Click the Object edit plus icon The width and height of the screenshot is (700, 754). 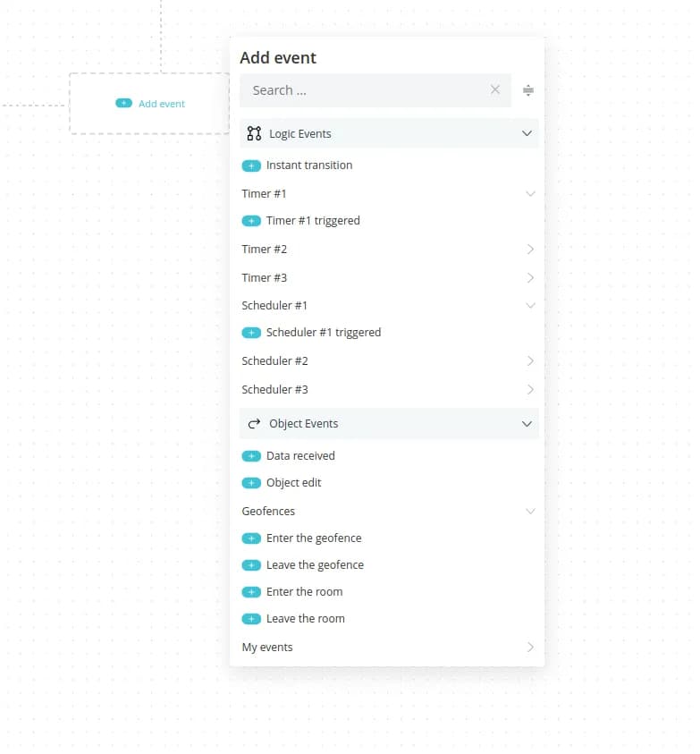click(251, 483)
